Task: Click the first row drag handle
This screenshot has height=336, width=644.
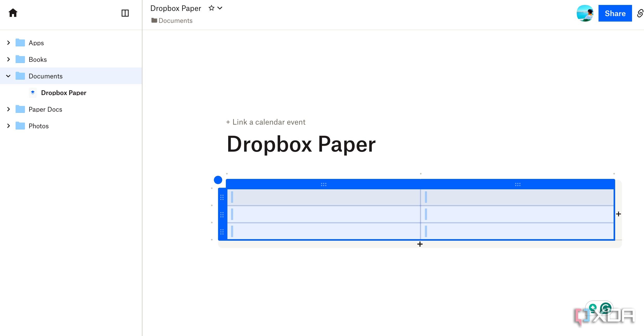Action: coord(222,197)
